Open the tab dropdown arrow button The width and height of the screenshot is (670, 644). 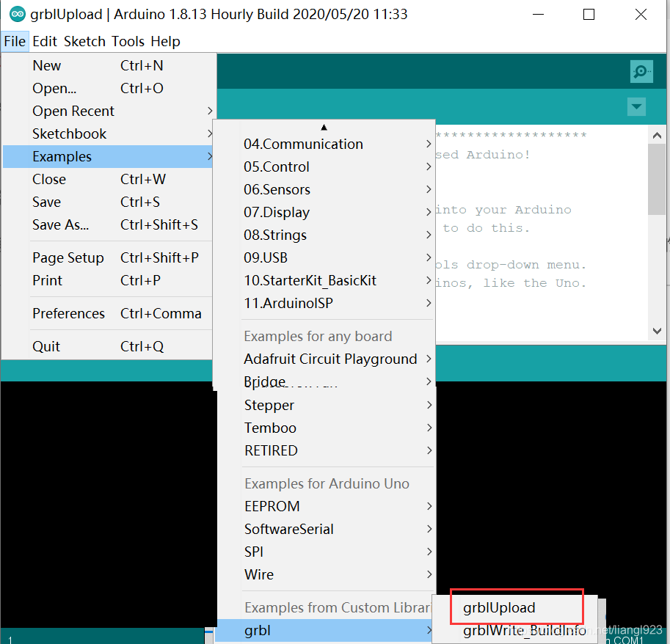pyautogui.click(x=636, y=106)
